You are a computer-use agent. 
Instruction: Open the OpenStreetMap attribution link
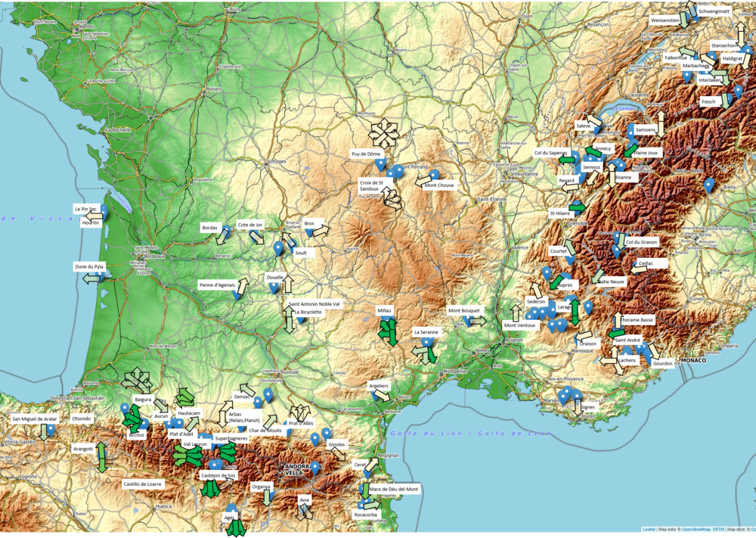(x=696, y=530)
